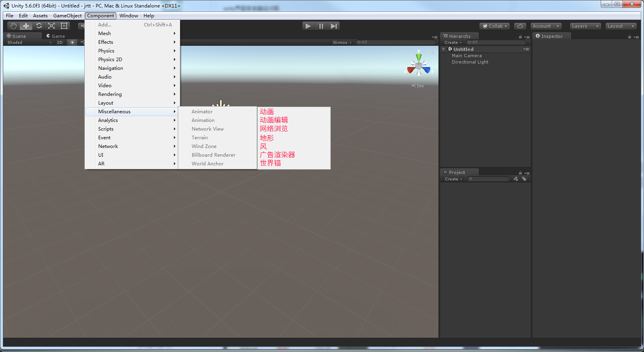Toggle 2D mode in Scene view
Screen dimensions: 644x352
[x=60, y=43]
